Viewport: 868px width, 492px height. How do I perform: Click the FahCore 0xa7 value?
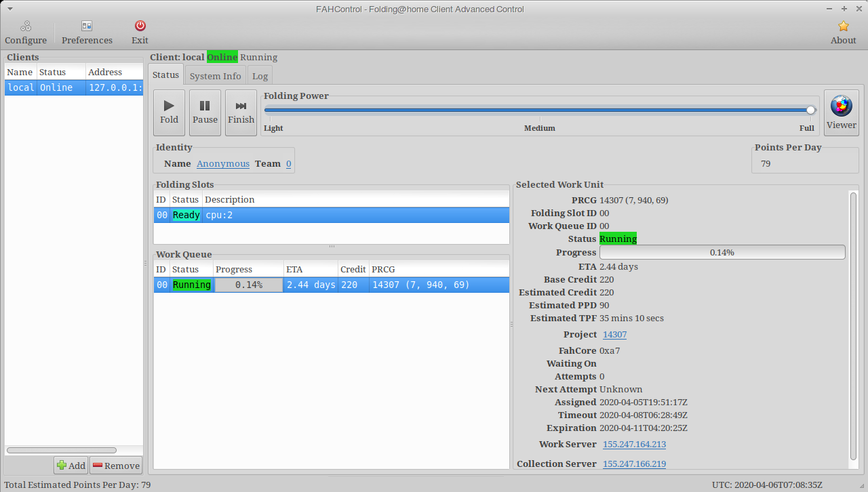click(610, 350)
